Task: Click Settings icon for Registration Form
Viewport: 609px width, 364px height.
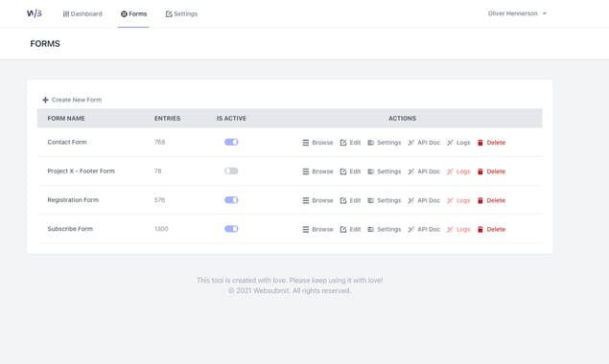Action: pos(370,200)
